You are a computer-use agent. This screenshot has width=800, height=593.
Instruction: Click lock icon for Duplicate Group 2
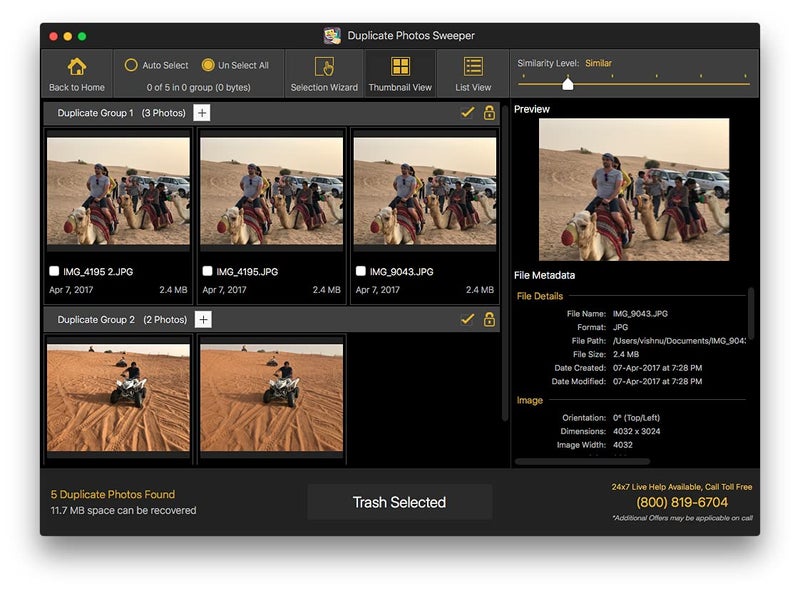click(489, 319)
